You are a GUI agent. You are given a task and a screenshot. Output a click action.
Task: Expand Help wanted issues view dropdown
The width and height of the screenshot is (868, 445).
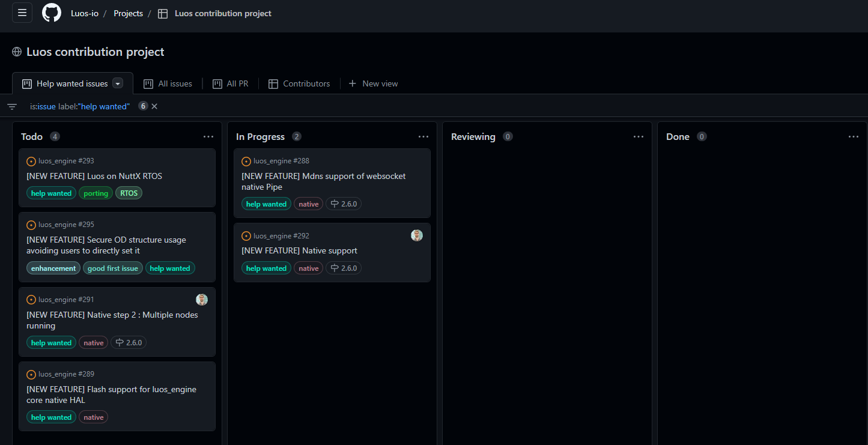pyautogui.click(x=118, y=83)
